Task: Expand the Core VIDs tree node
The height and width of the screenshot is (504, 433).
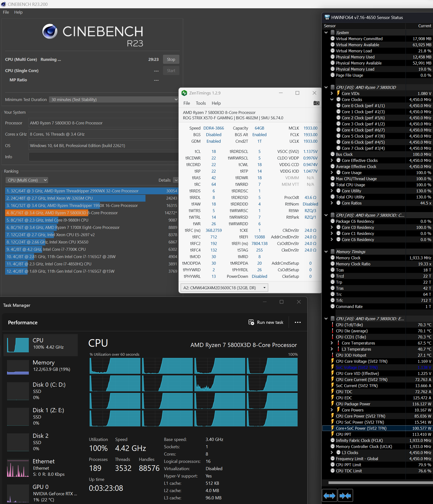Action: tap(332, 93)
